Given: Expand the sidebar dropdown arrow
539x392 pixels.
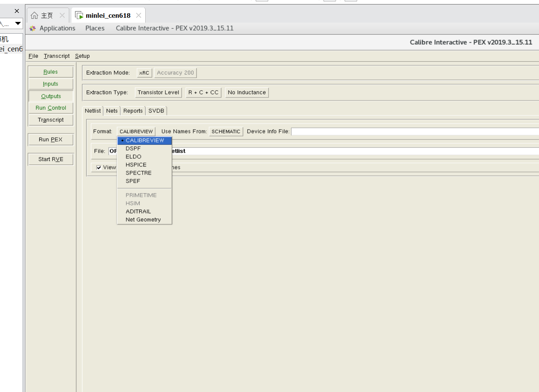Looking at the screenshot, I should (x=18, y=23).
